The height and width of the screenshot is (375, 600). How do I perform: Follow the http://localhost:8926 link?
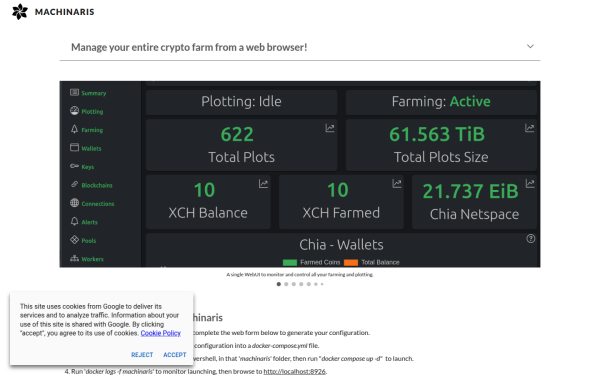click(x=294, y=371)
